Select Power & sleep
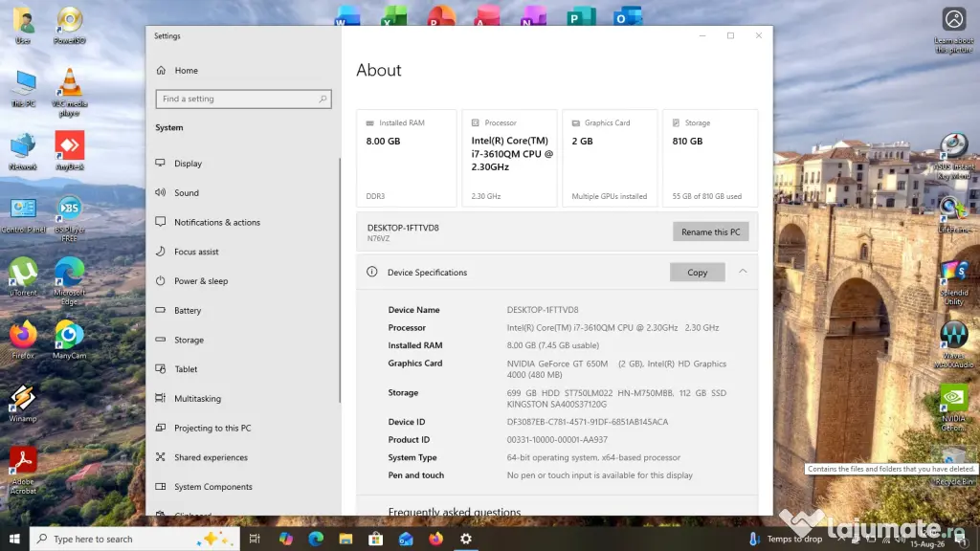 pyautogui.click(x=244, y=280)
